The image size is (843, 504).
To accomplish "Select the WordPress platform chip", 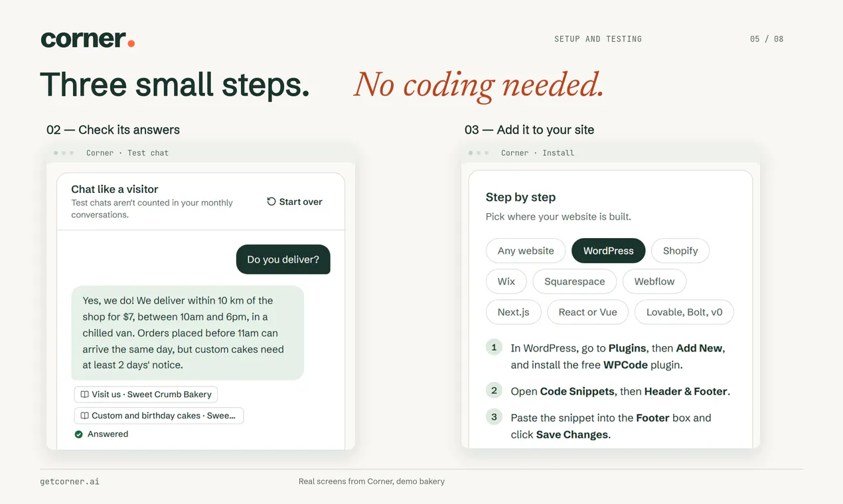I will pyautogui.click(x=609, y=251).
